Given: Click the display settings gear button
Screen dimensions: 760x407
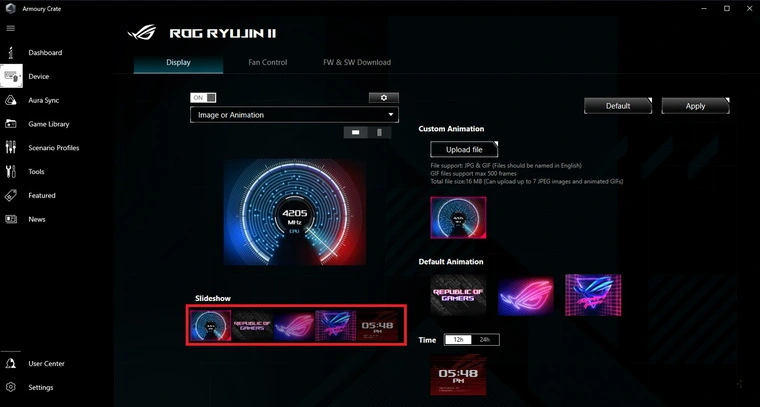Looking at the screenshot, I should (x=383, y=97).
